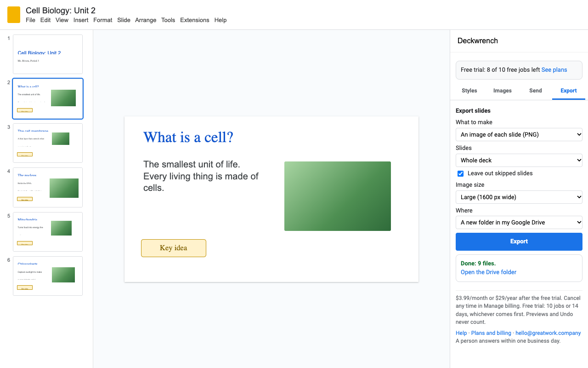Click the slide title What is a cell?

point(188,137)
